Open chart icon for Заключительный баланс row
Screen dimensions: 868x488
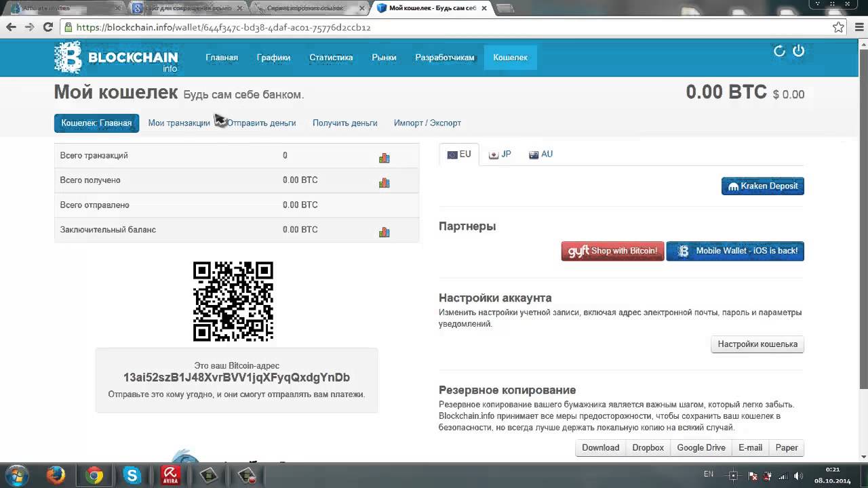pos(384,232)
